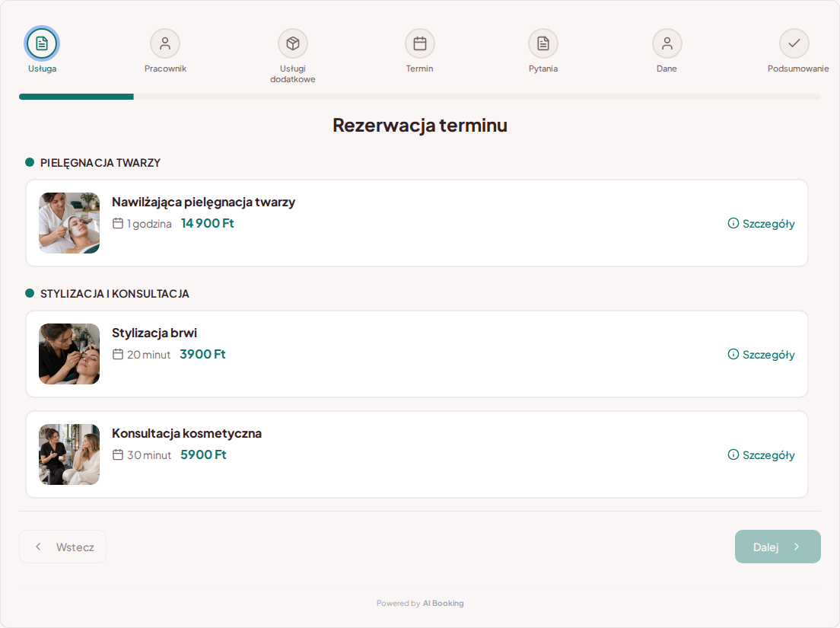Screen dimensions: 840x628
Task: Open the AI Booking link in footer
Action: (x=444, y=603)
